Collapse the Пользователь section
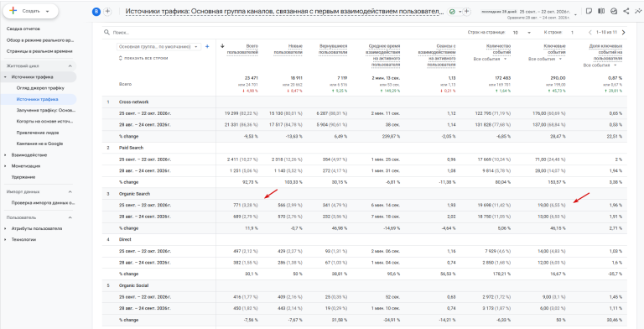Viewport: 644px width, 329px height. pyautogui.click(x=70, y=217)
